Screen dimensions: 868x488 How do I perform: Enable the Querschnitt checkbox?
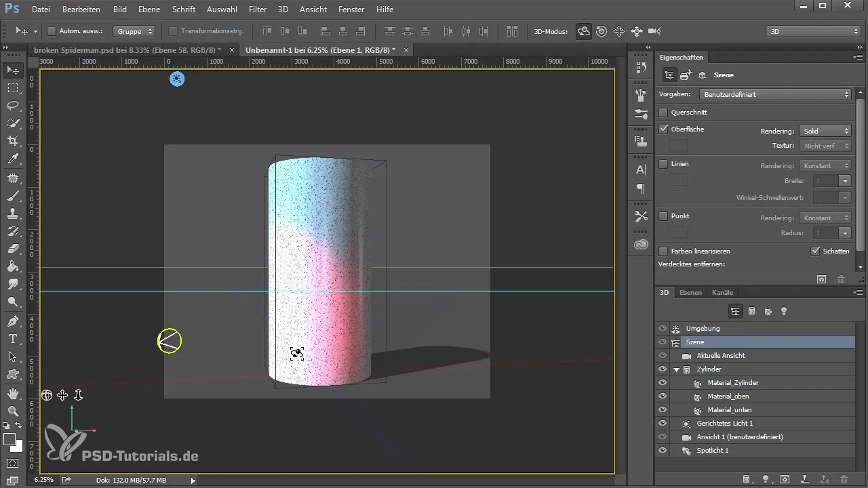pyautogui.click(x=663, y=113)
